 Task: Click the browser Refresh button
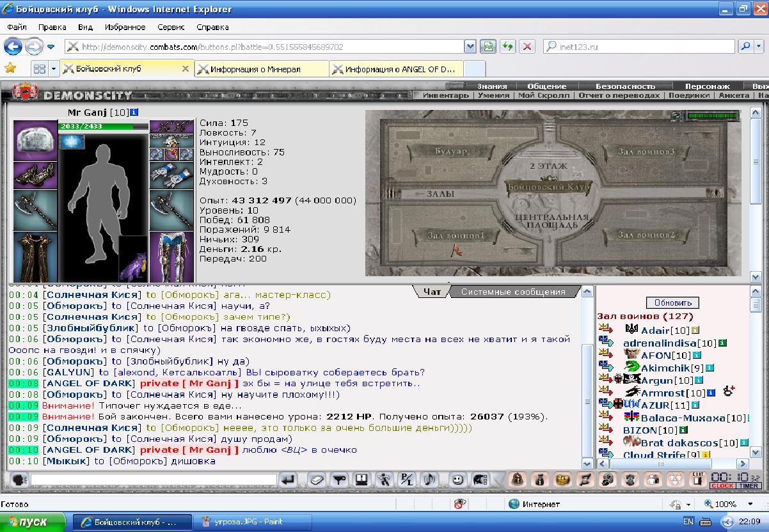click(x=507, y=47)
